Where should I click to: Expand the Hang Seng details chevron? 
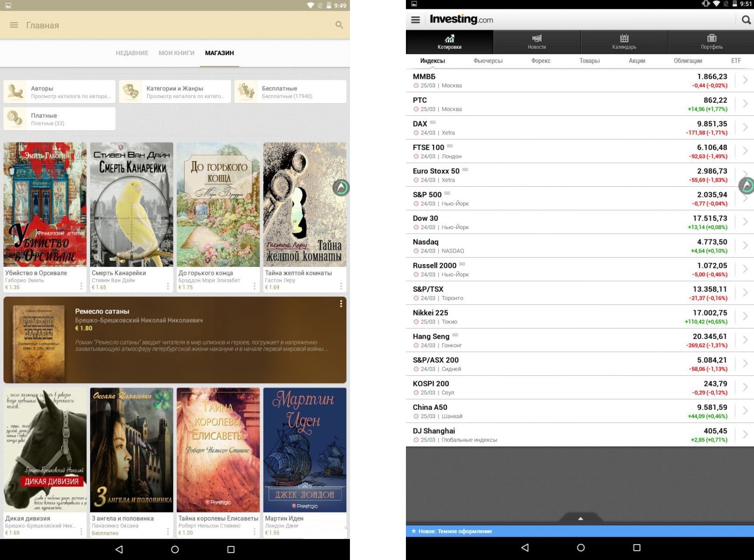click(x=745, y=340)
